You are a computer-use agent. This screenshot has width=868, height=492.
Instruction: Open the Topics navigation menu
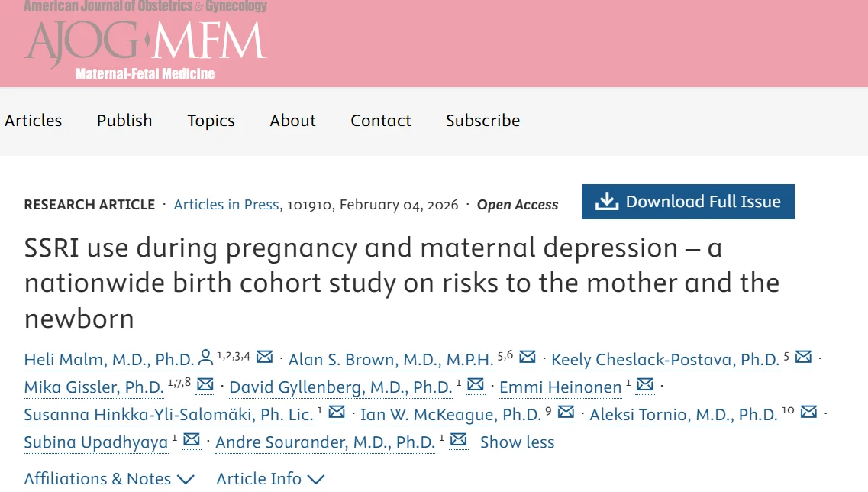(x=211, y=121)
